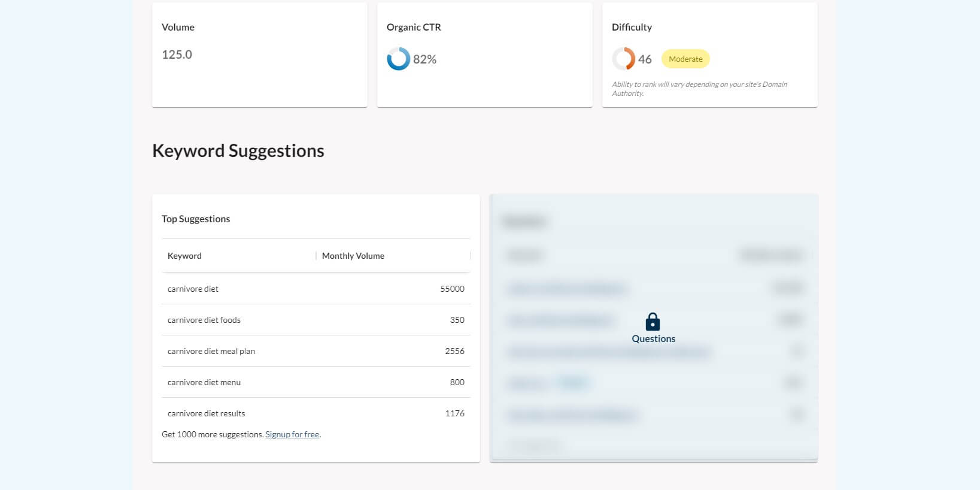Click the 55000 monthly volume value
Viewport: 980px width, 490px height.
coord(452,289)
